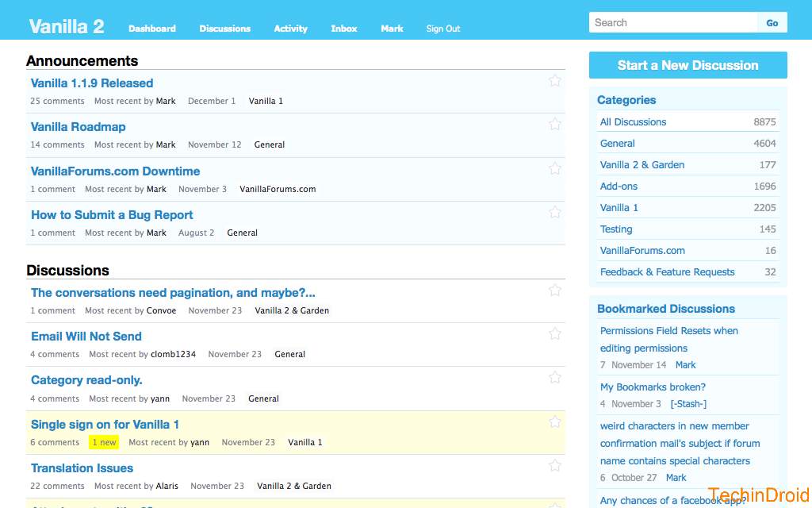Open Mark's profile in the header

pos(392,29)
